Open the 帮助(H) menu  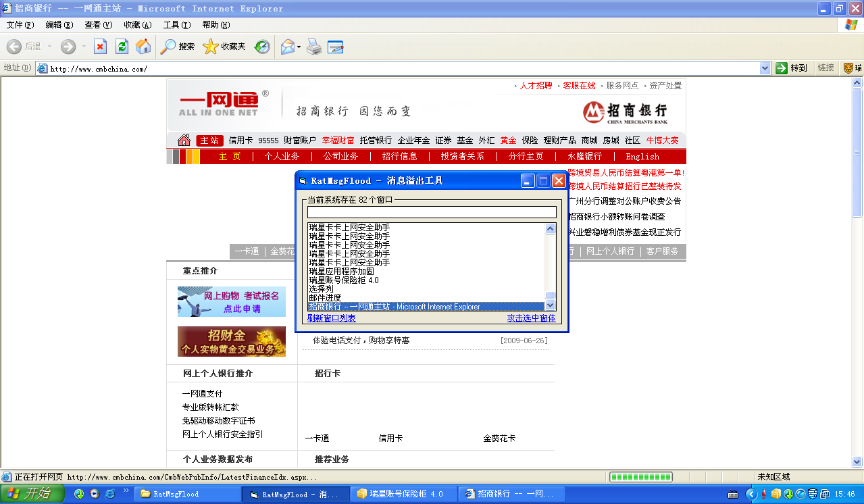(x=216, y=25)
